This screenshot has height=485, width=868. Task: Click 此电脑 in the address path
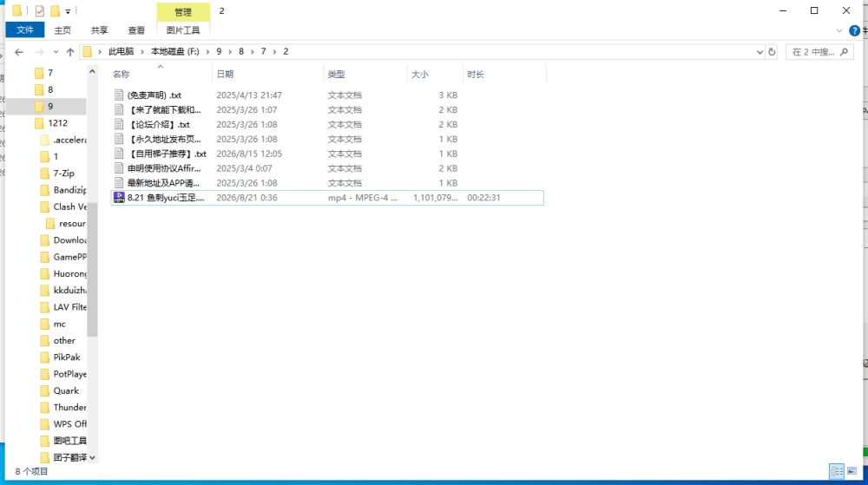(122, 51)
